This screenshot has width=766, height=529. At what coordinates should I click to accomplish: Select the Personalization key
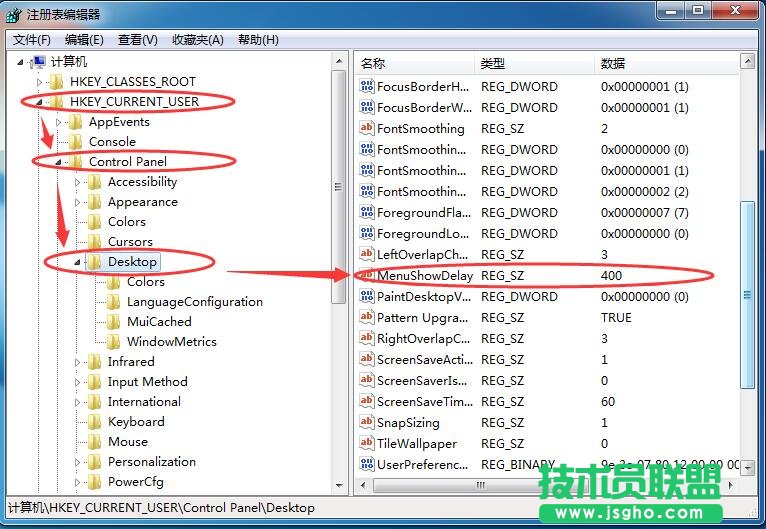(151, 462)
